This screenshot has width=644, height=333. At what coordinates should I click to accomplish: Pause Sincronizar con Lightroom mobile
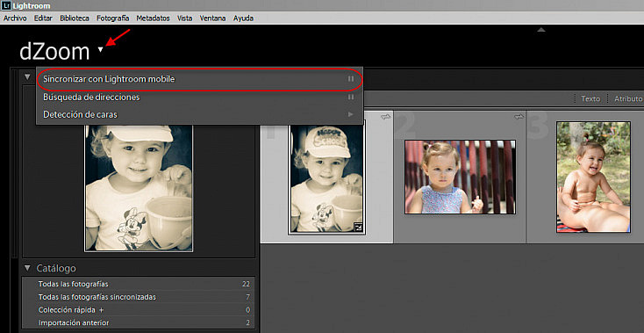pos(351,78)
